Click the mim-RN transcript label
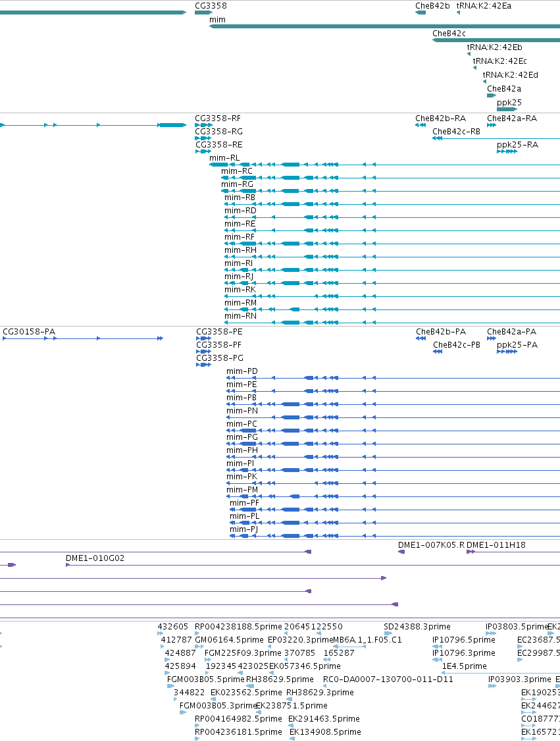560x742 pixels. (240, 316)
